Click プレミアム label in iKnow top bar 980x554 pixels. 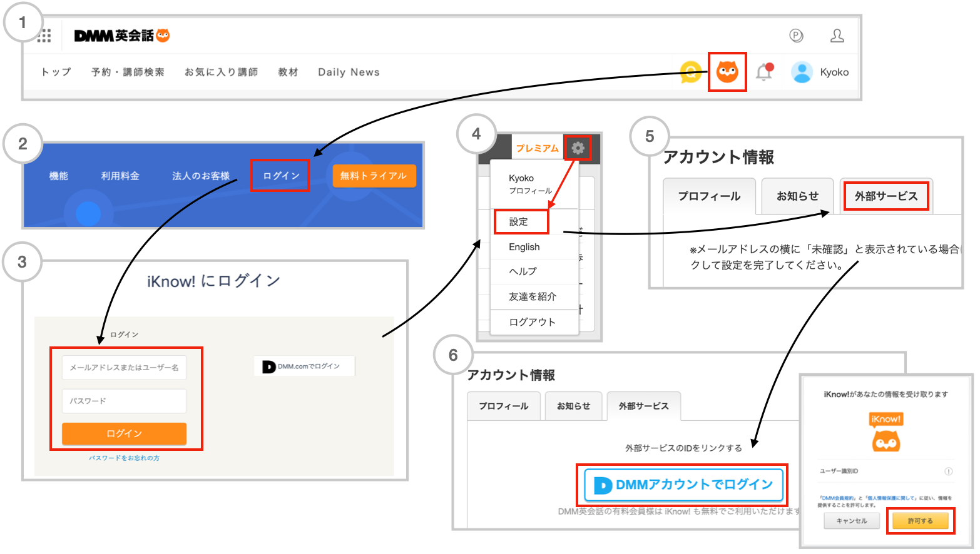pyautogui.click(x=537, y=148)
